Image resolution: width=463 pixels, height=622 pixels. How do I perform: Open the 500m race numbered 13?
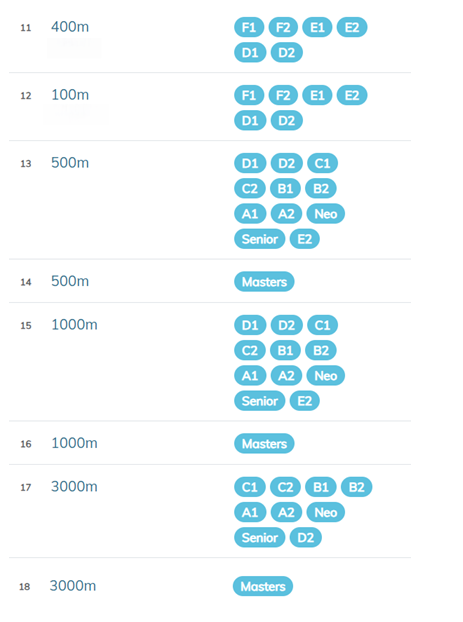click(x=210, y=200)
